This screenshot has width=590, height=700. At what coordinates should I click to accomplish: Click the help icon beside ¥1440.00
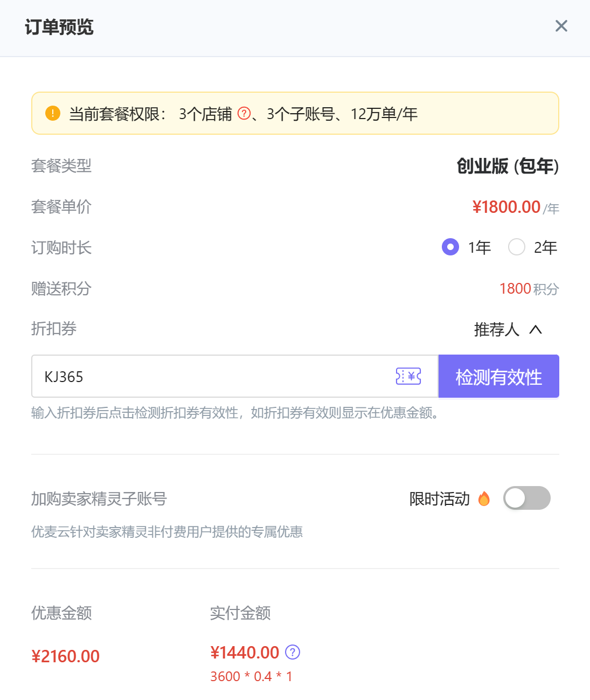[293, 652]
